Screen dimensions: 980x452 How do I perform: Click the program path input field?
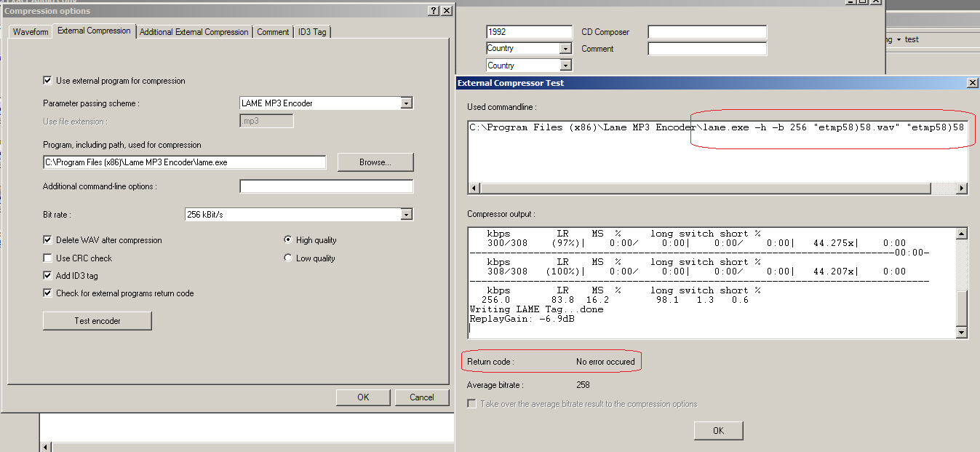184,162
